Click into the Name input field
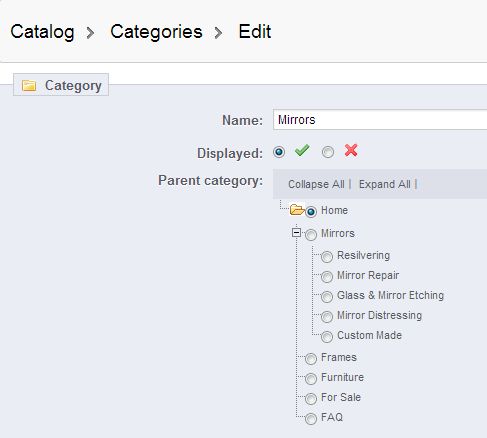The width and height of the screenshot is (487, 438). (380, 120)
